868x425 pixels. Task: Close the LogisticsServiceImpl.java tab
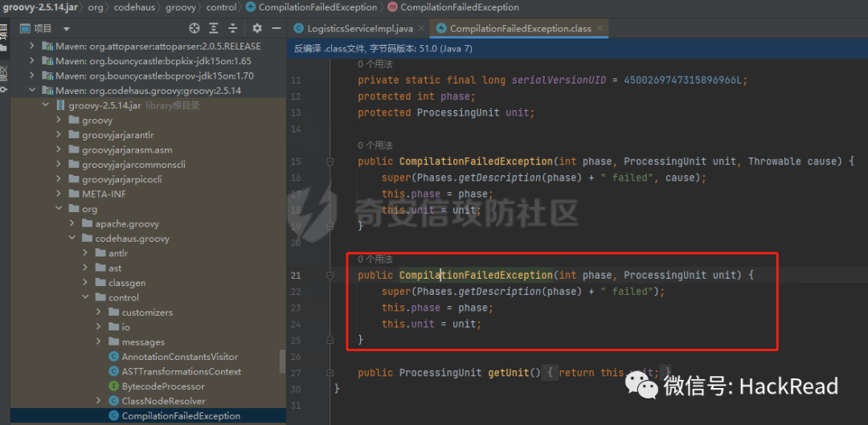point(421,28)
